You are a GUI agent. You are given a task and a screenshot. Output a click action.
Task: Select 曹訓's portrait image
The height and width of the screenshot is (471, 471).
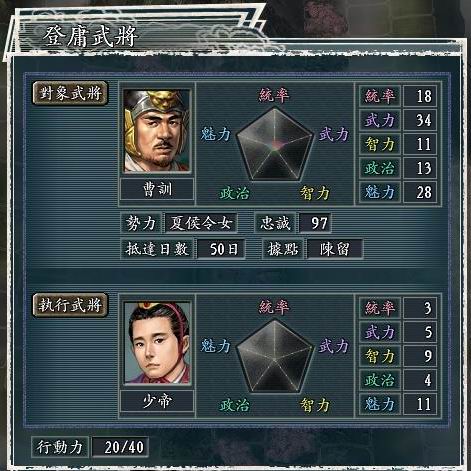tap(157, 131)
